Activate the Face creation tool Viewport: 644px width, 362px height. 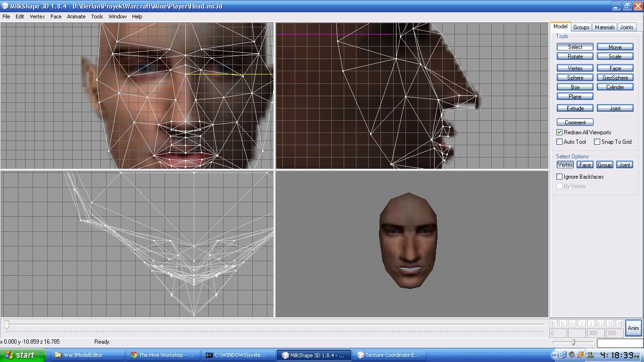pos(615,68)
